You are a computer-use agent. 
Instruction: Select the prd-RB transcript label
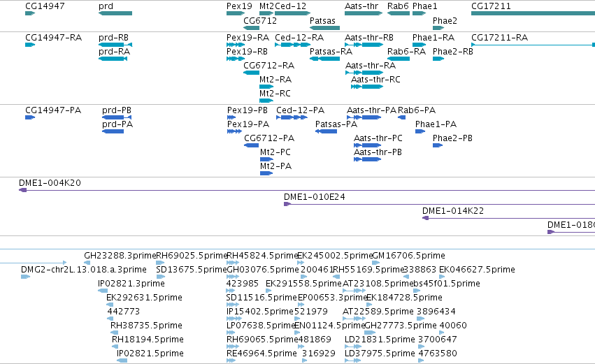pyautogui.click(x=113, y=38)
